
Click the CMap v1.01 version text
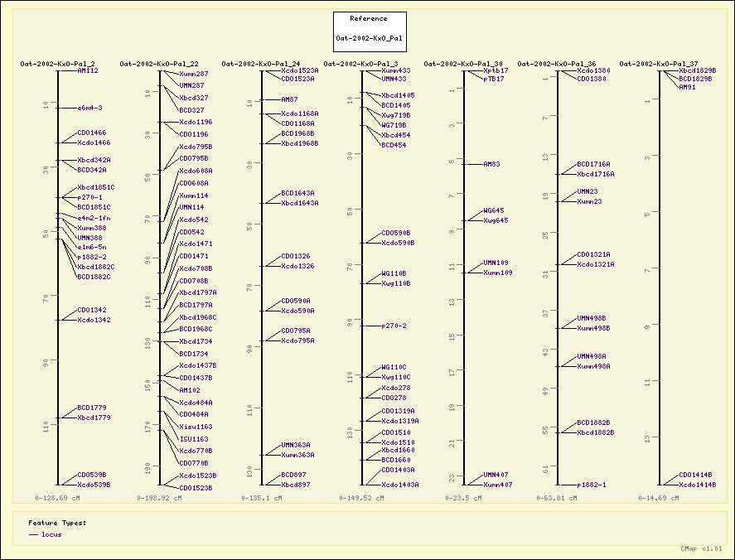[701, 548]
